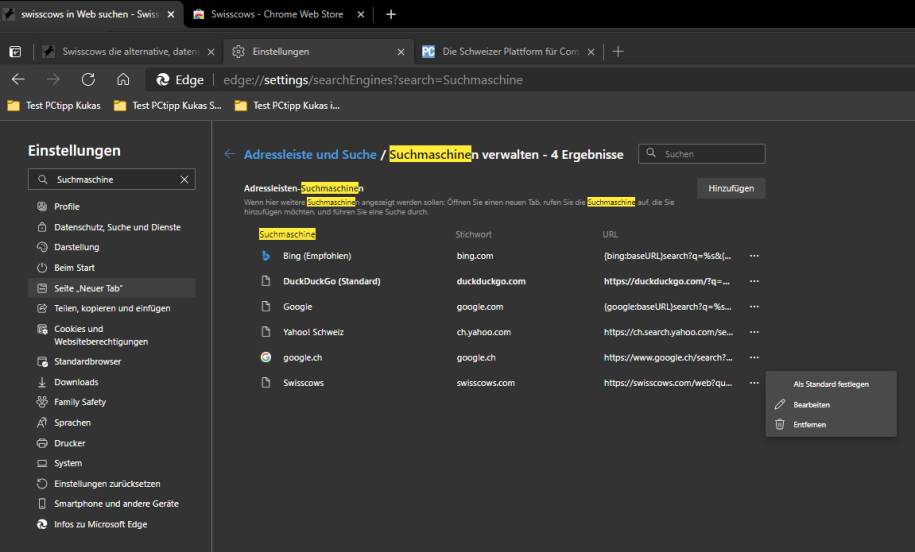Click the Swisscows row name
This screenshot has width=915, height=552.
[x=303, y=383]
